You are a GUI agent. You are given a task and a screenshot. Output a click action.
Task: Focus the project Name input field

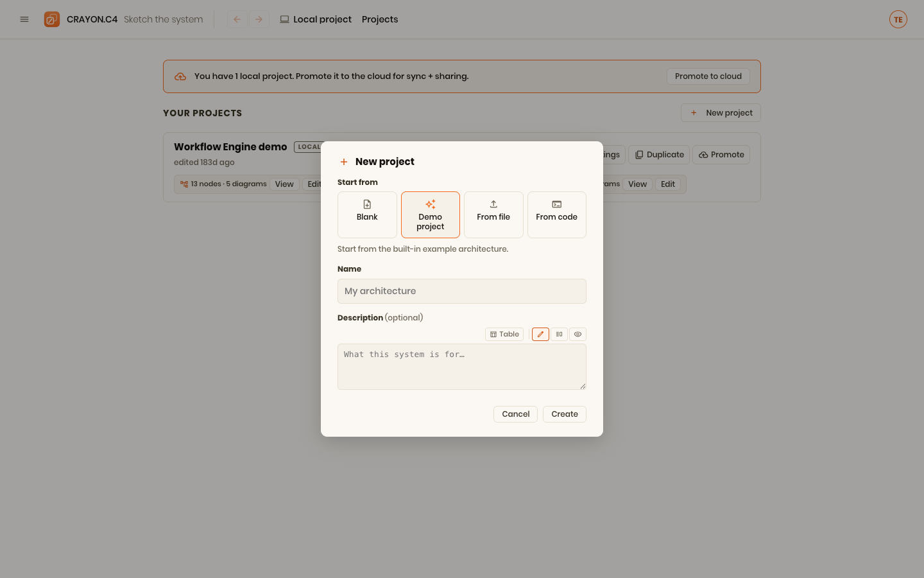pos(462,291)
